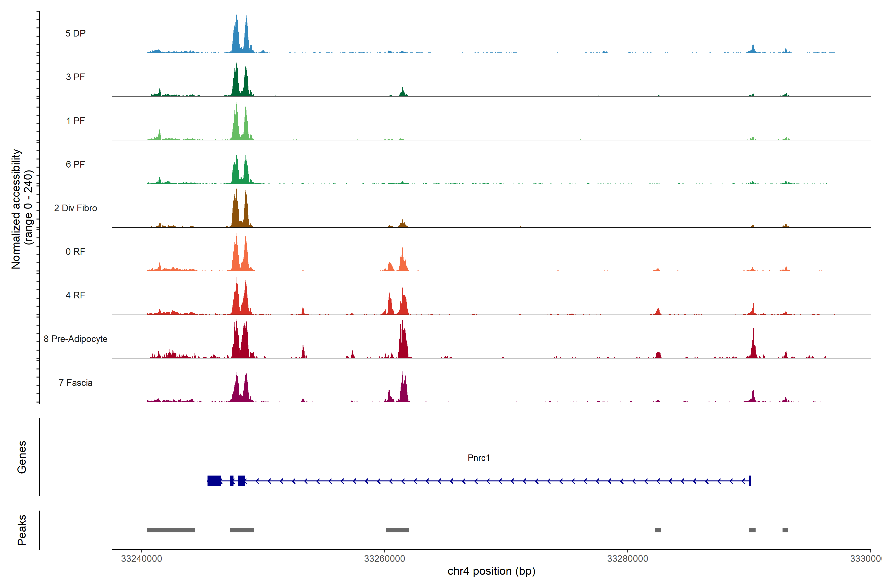Click the Peaks panel label
882x588 pixels.
click(x=22, y=530)
